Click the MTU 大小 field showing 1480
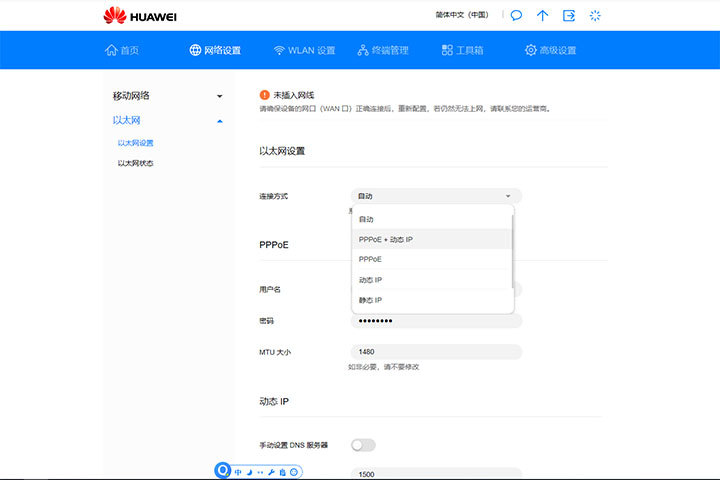720x480 pixels. pos(436,352)
